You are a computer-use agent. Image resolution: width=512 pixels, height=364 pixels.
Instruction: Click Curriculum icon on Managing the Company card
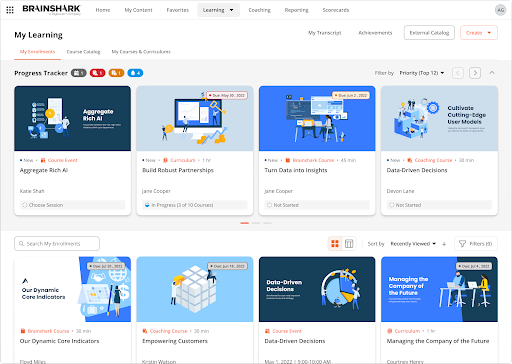coord(389,331)
